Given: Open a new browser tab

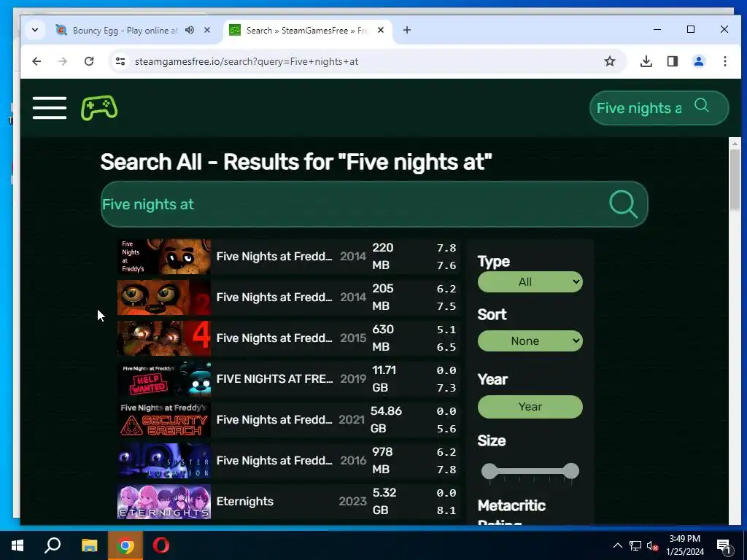Looking at the screenshot, I should tap(407, 30).
